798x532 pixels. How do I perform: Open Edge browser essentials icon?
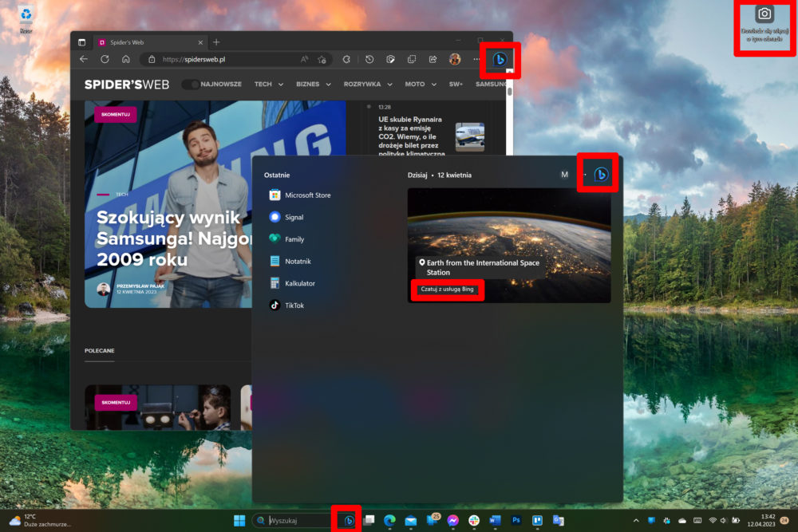click(390, 60)
